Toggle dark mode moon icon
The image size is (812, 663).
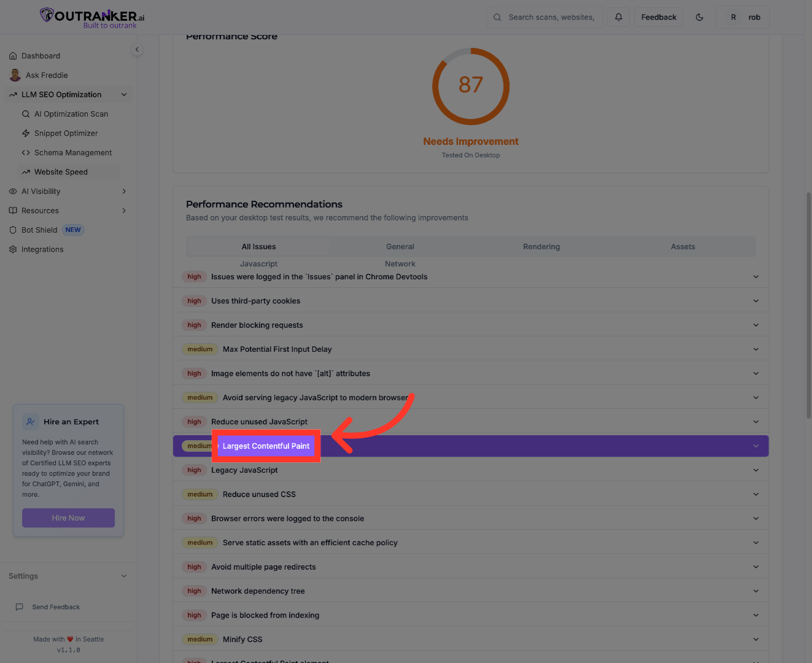pos(699,17)
